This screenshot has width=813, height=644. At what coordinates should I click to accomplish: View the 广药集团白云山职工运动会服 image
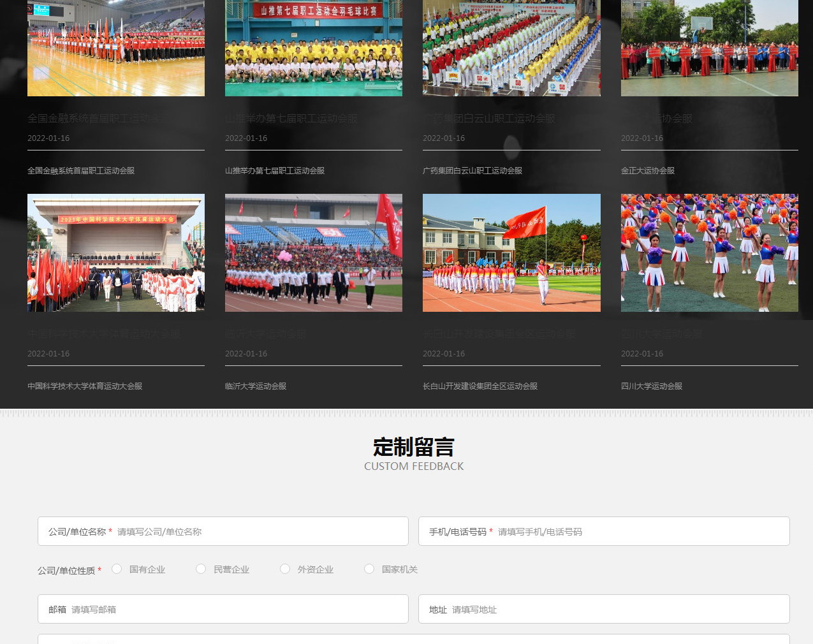point(511,48)
